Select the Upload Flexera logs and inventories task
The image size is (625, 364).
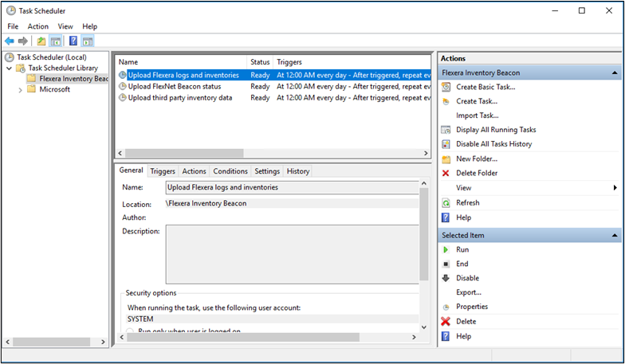pos(274,75)
